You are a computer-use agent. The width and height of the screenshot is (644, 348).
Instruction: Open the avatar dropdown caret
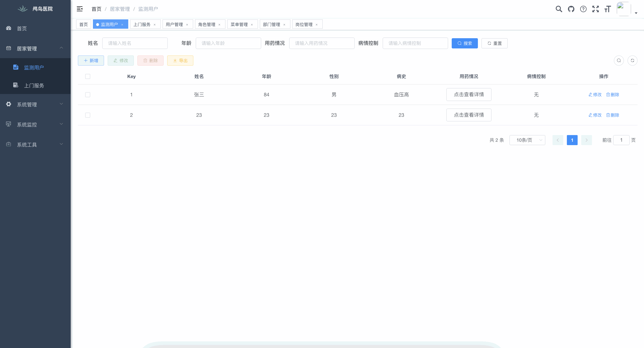pyautogui.click(x=636, y=13)
